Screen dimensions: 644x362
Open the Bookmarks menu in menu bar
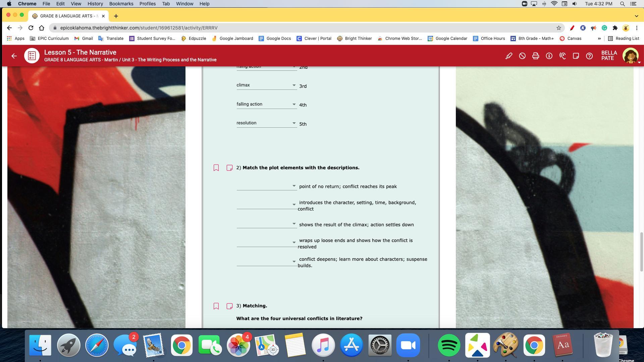pyautogui.click(x=121, y=4)
